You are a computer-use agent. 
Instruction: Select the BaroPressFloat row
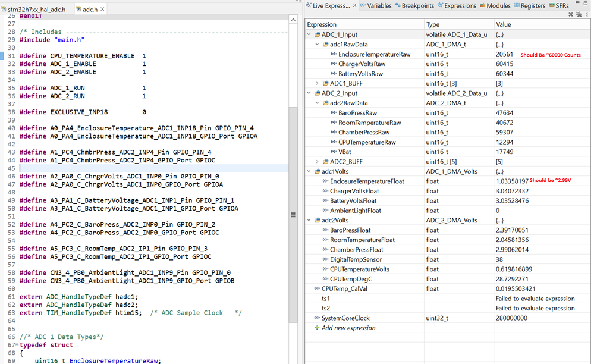pos(447,230)
